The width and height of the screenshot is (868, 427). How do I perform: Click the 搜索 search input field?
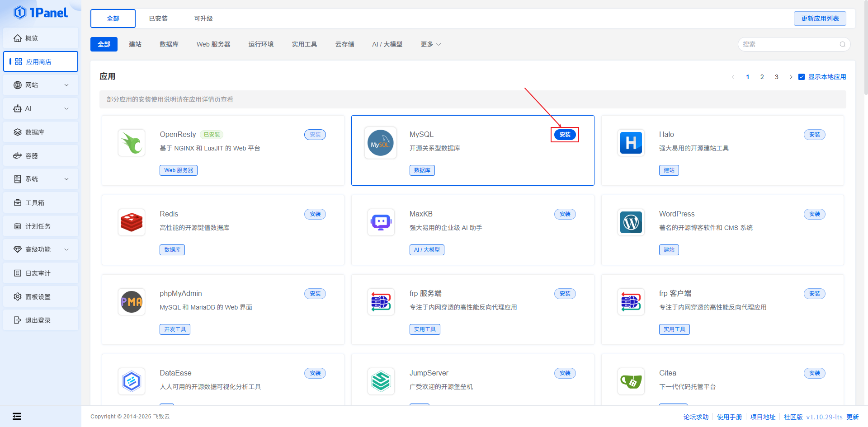tap(794, 44)
